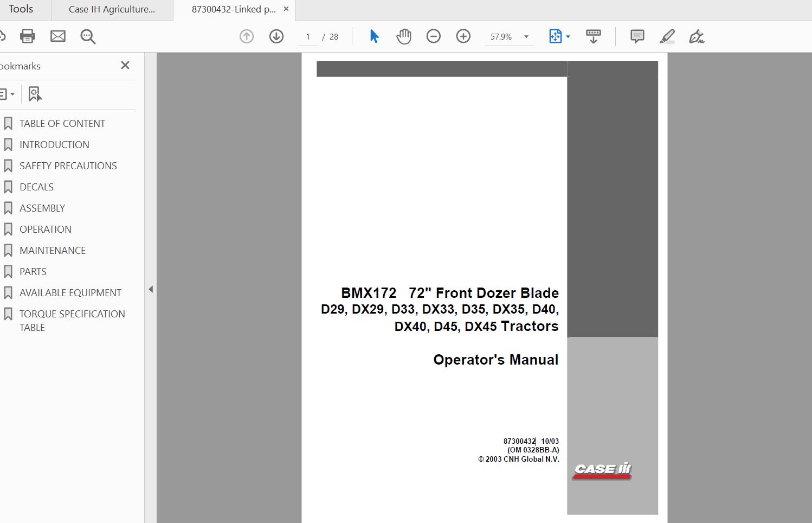Select the 87300432-Linked document tab
Viewport: 812px width, 523px height.
click(x=234, y=9)
